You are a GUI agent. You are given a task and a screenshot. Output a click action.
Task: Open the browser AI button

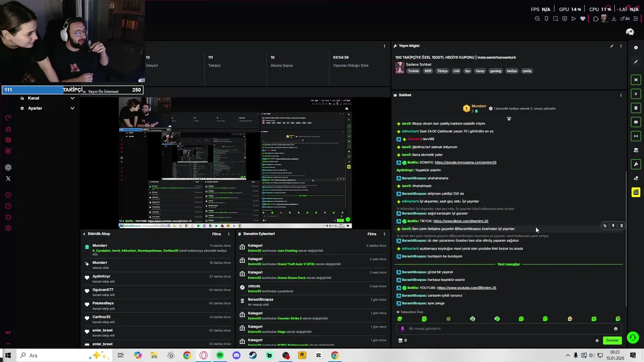pos(625,19)
